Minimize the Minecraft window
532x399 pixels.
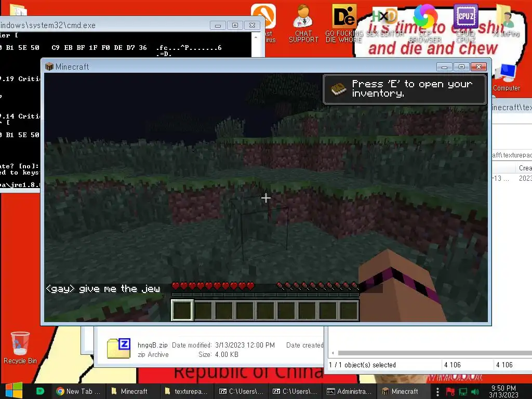click(444, 67)
